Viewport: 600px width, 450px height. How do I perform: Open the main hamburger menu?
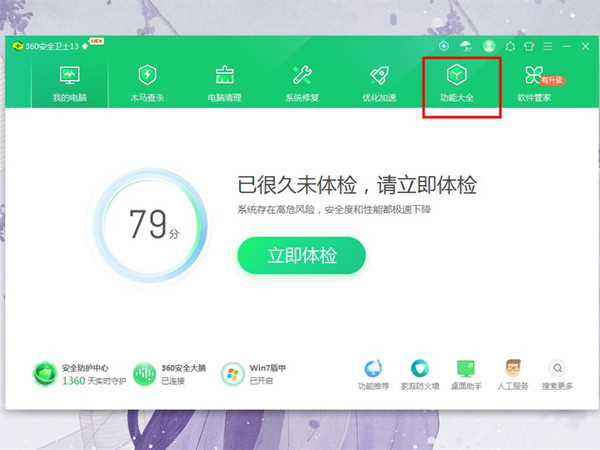coord(548,46)
